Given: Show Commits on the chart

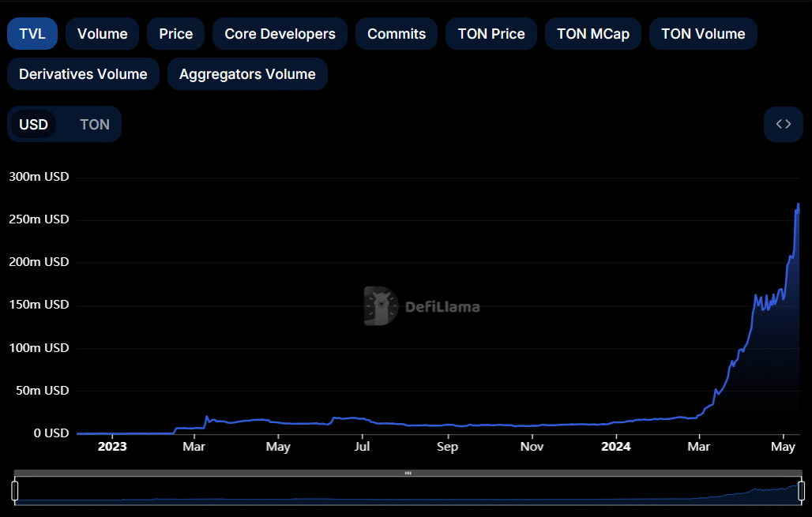Looking at the screenshot, I should [396, 34].
